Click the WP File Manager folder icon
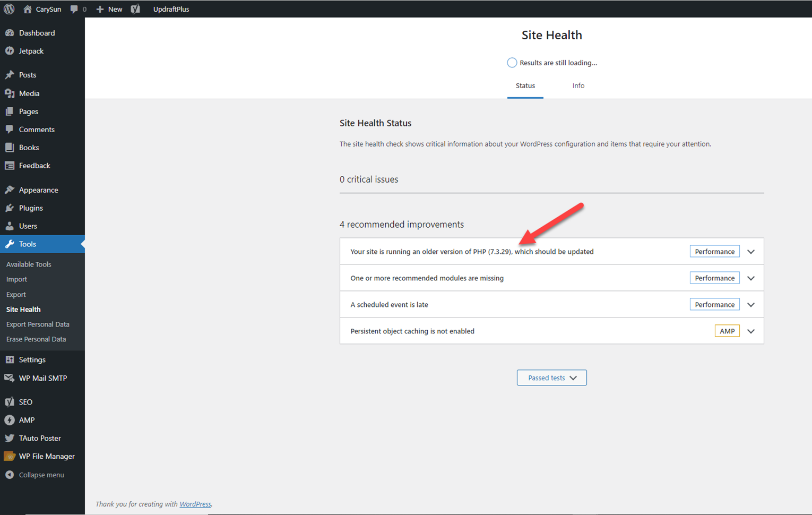The image size is (812, 515). pos(10,456)
